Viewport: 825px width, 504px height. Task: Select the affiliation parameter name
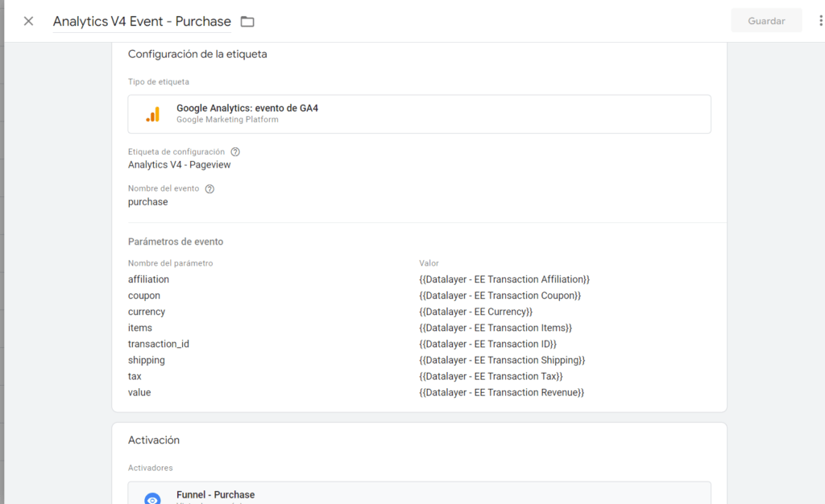tap(148, 279)
